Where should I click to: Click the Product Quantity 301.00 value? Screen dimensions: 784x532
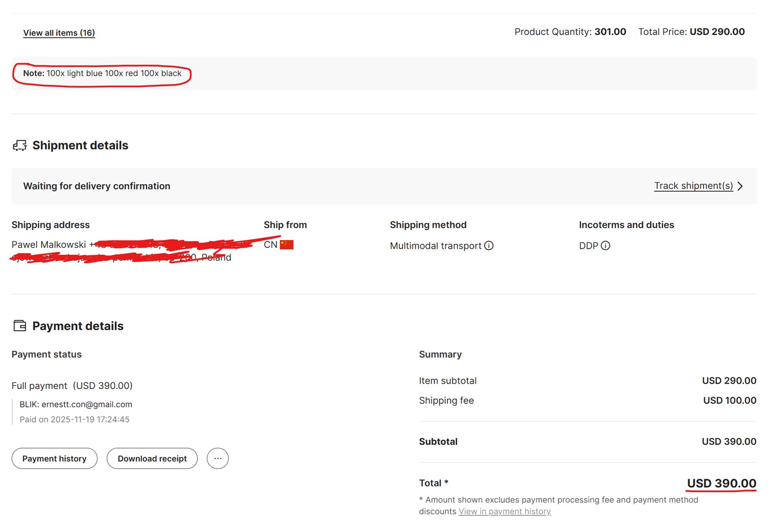[610, 32]
